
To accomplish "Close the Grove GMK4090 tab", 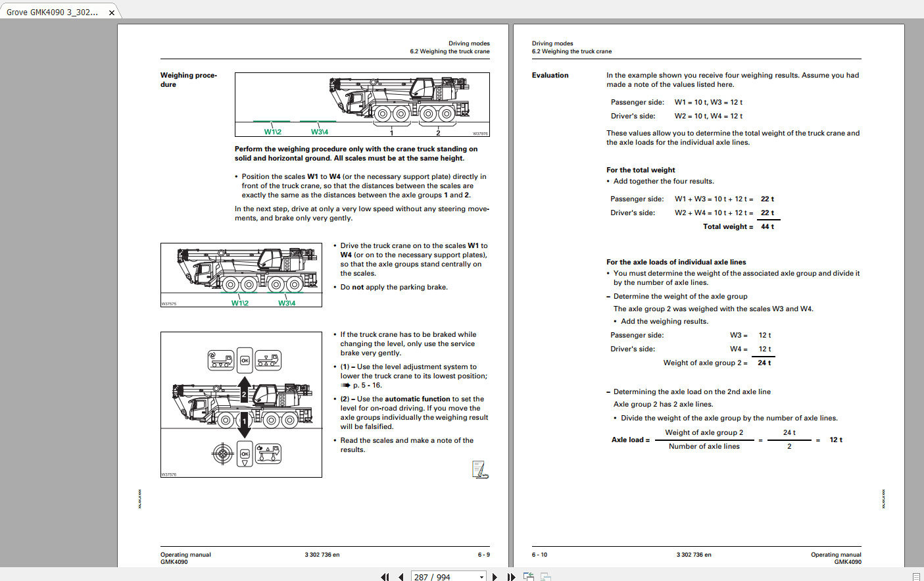I will [x=111, y=11].
